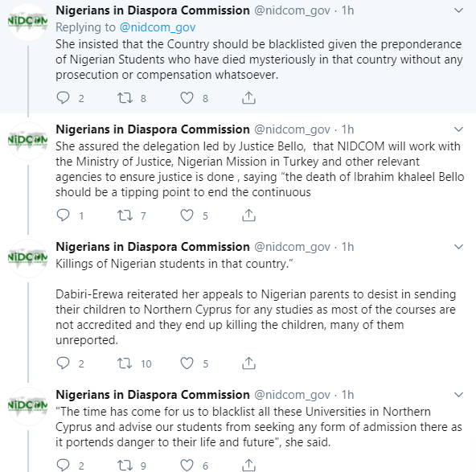This screenshot has height=472, width=476.
Task: Retweet the tweet with 10 retweets
Action: 125,363
